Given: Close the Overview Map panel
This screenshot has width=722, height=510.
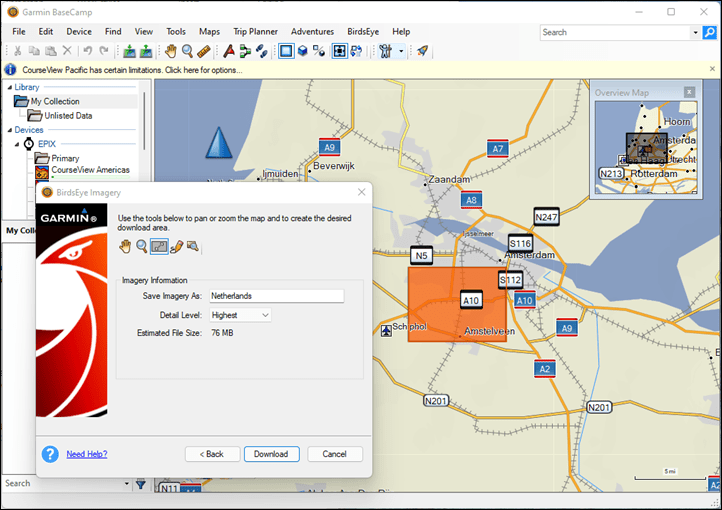Looking at the screenshot, I should [689, 92].
